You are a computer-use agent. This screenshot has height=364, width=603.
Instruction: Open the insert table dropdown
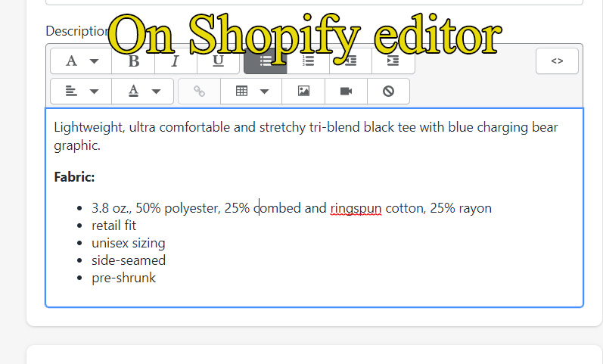click(251, 92)
